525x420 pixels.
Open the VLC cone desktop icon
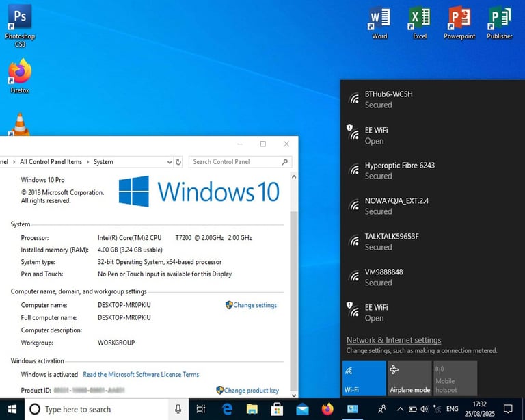[x=20, y=124]
